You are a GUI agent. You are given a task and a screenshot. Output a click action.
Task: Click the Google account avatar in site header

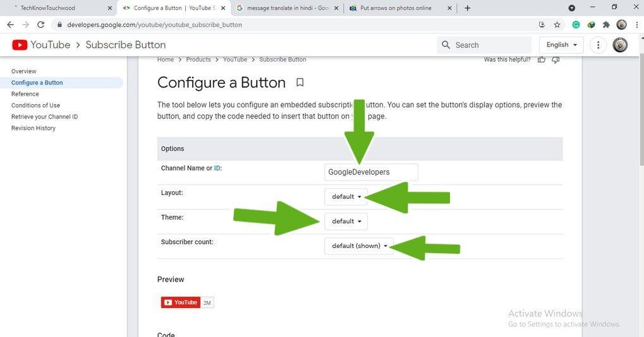(620, 45)
